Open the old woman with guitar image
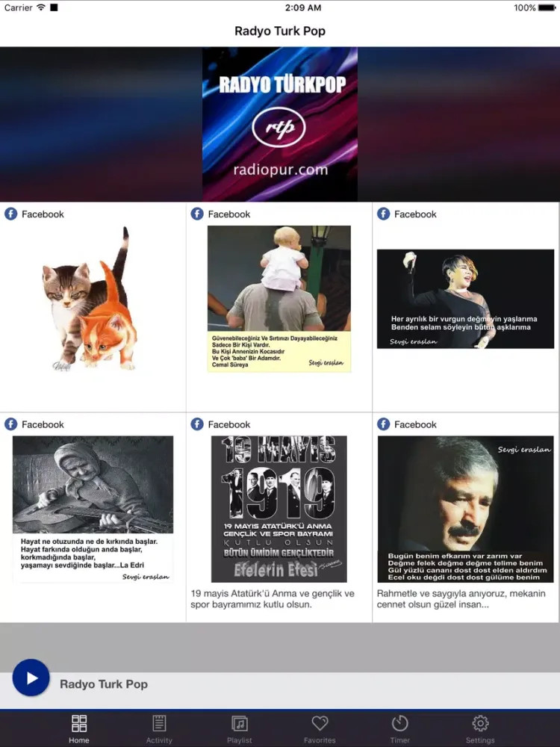The image size is (560, 747). click(93, 509)
